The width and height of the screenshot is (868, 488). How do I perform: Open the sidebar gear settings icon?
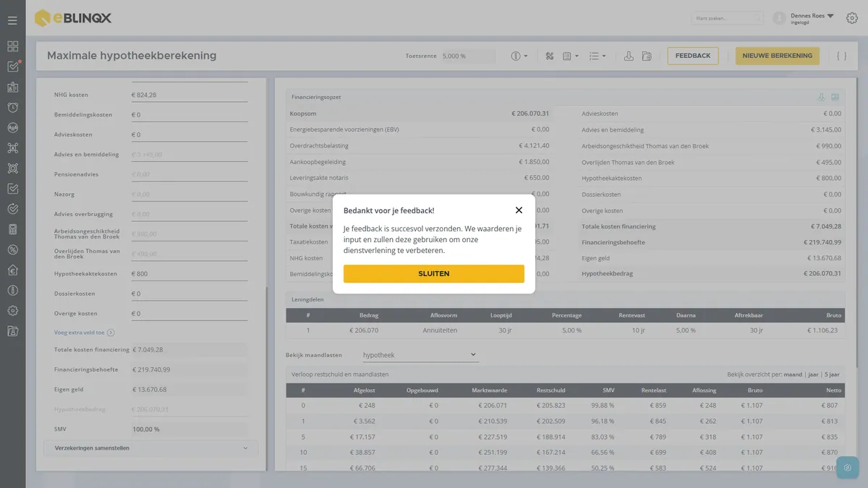pos(12,311)
